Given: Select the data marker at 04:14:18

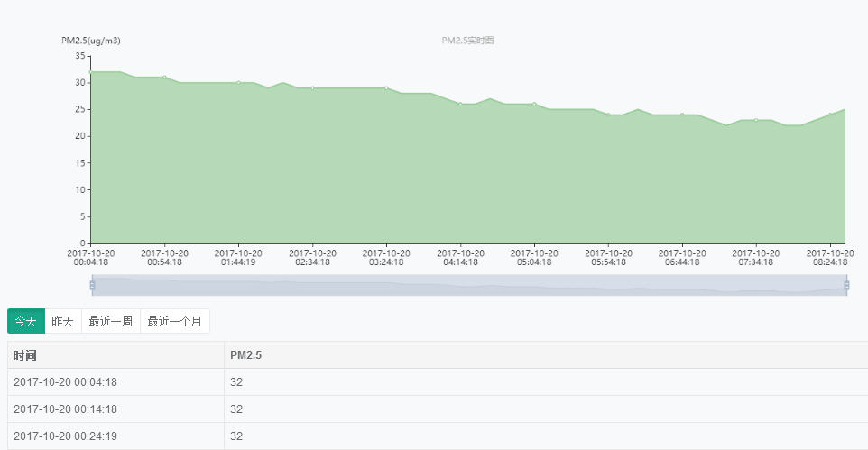Looking at the screenshot, I should tap(460, 104).
